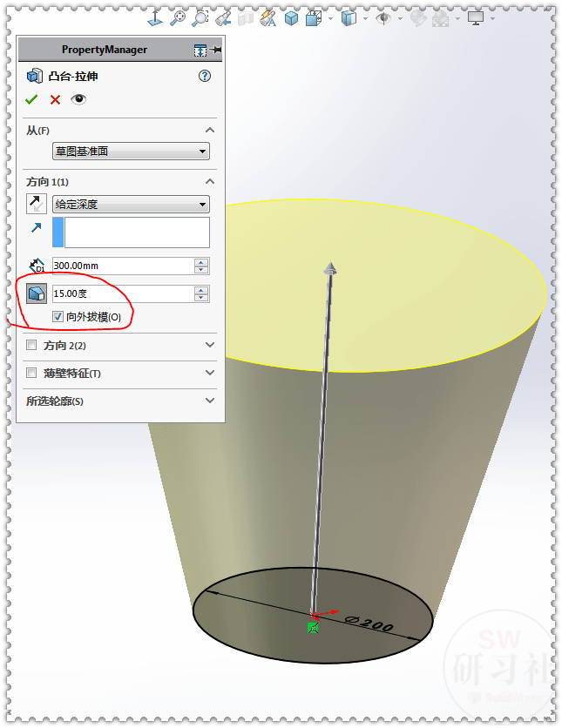
Task: Open the View Orientation cube icon
Action: tap(314, 18)
